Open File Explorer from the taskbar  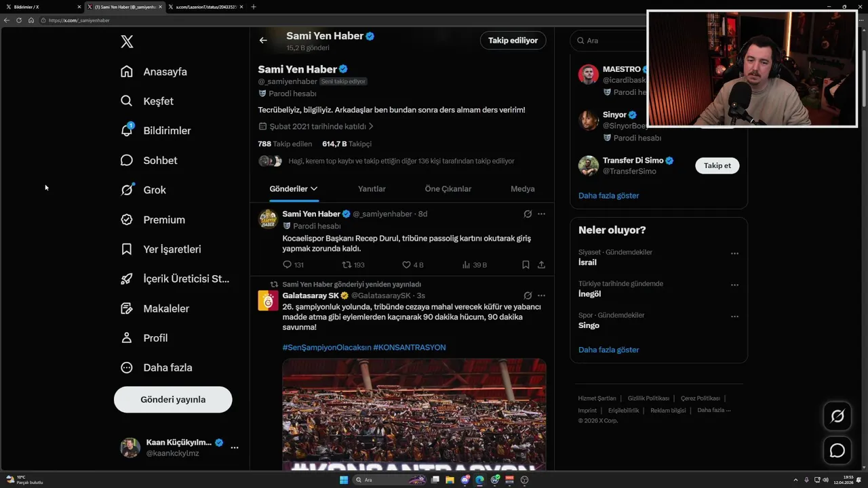(450, 480)
